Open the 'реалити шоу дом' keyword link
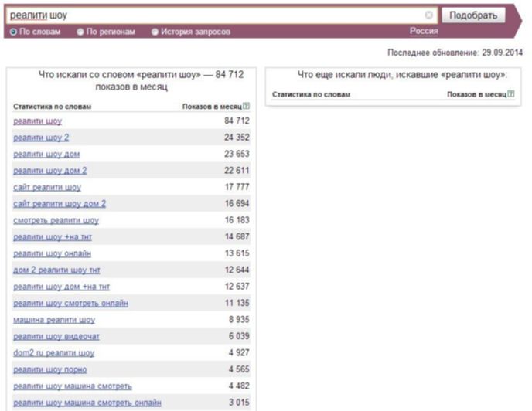532x411 pixels. 46,155
